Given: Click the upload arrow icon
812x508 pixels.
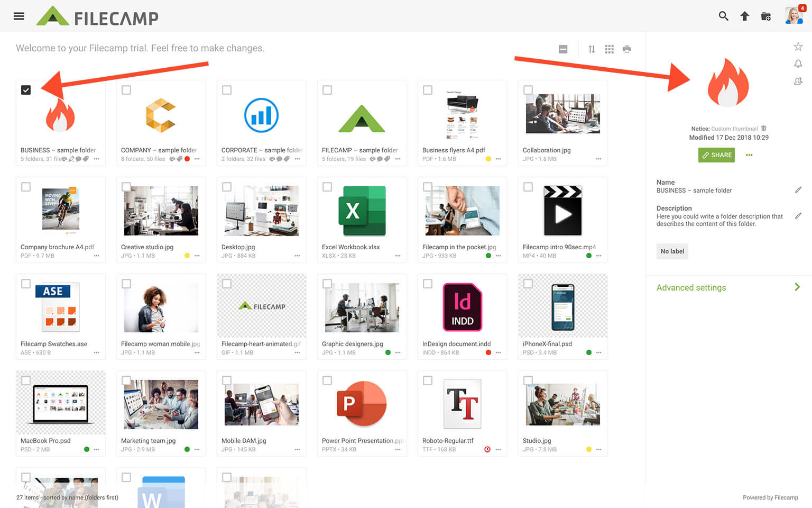Looking at the screenshot, I should click(744, 16).
